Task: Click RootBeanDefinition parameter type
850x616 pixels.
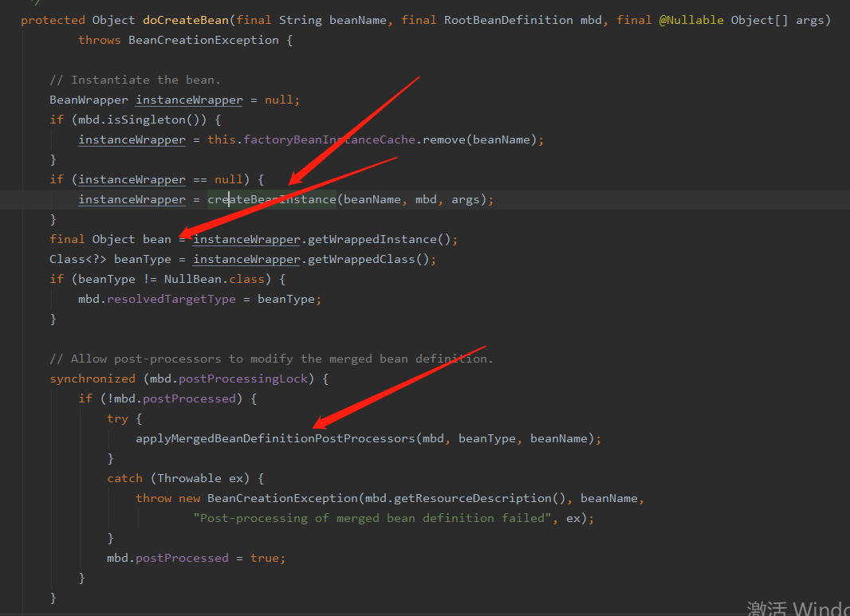Action: (x=508, y=20)
